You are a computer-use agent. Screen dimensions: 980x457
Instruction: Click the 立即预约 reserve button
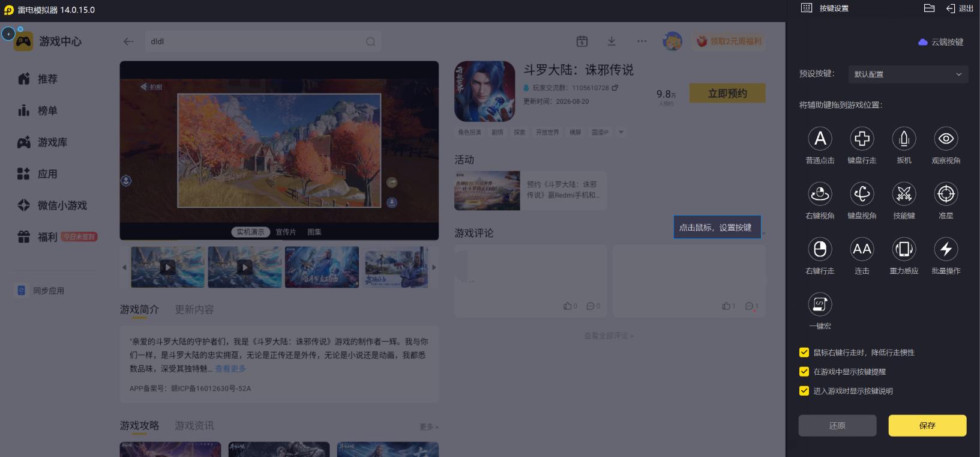tap(727, 93)
